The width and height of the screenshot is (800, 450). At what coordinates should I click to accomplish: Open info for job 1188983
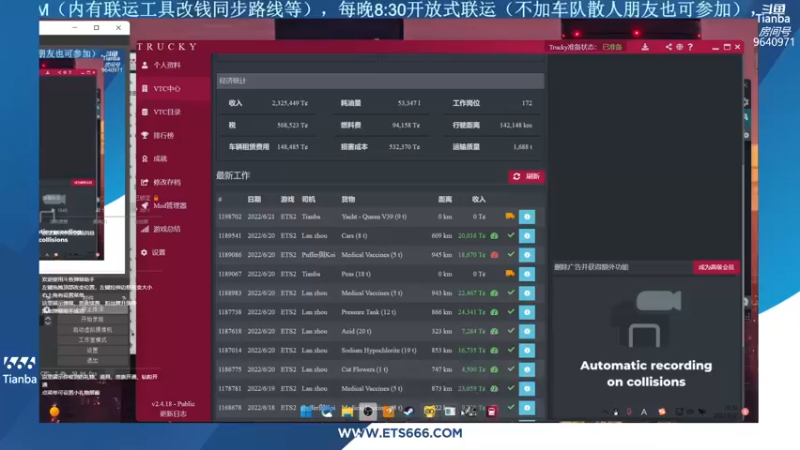(x=527, y=293)
